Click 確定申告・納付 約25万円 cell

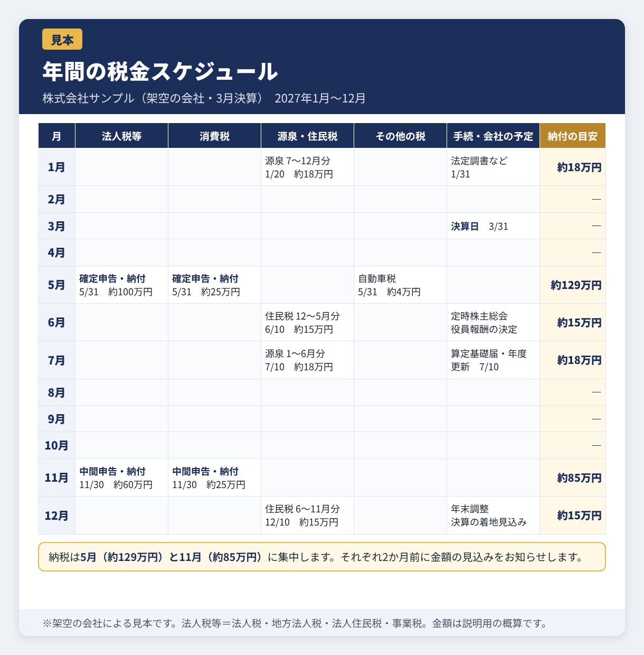(214, 285)
